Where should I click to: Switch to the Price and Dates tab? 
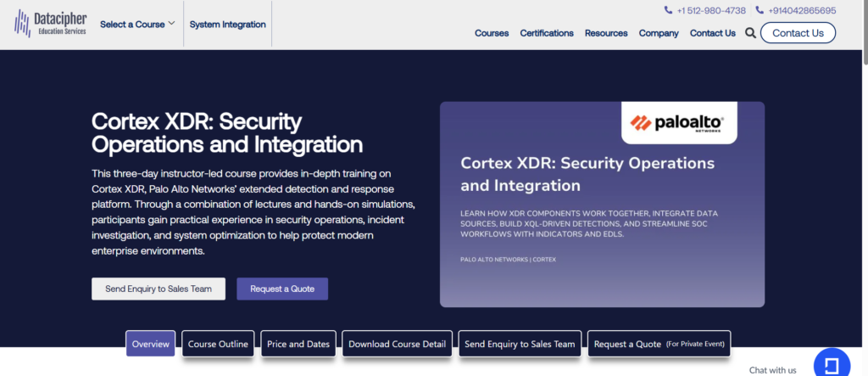(x=298, y=344)
